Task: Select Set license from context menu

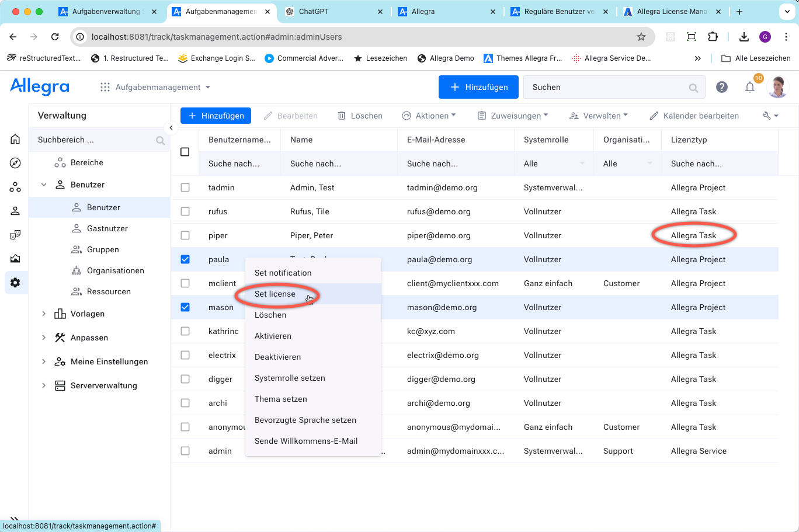Action: click(x=275, y=294)
